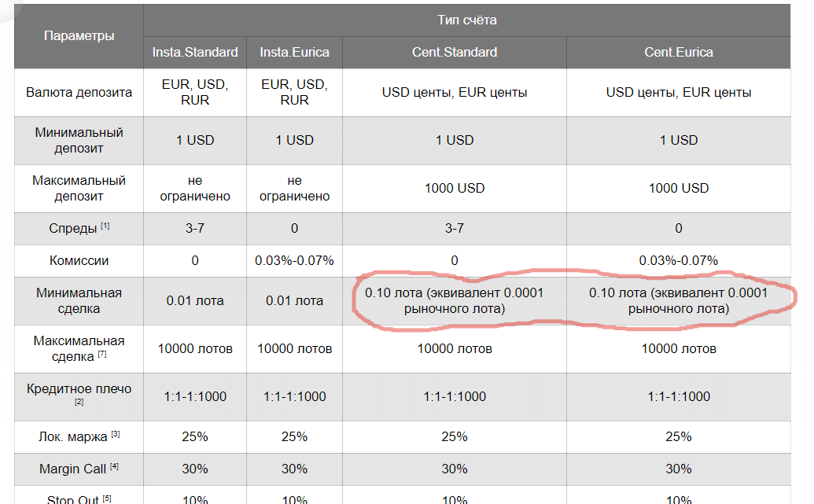Open footnote [7] next to Максимальная сделка

click(x=102, y=354)
